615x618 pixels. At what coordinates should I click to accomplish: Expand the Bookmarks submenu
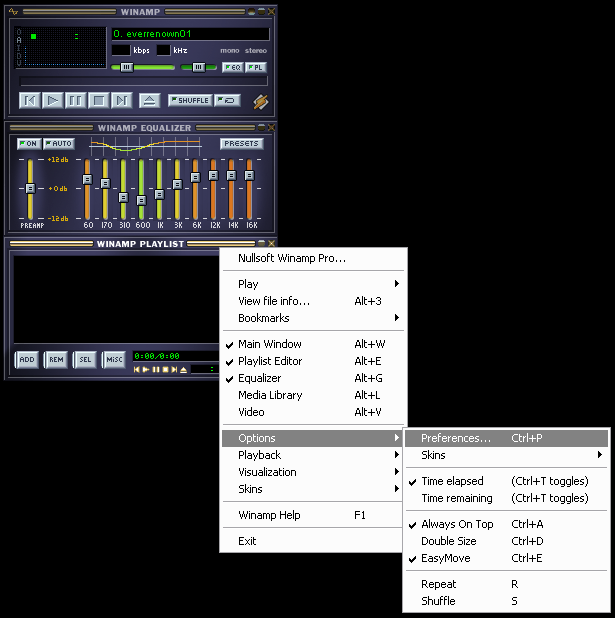coord(313,318)
